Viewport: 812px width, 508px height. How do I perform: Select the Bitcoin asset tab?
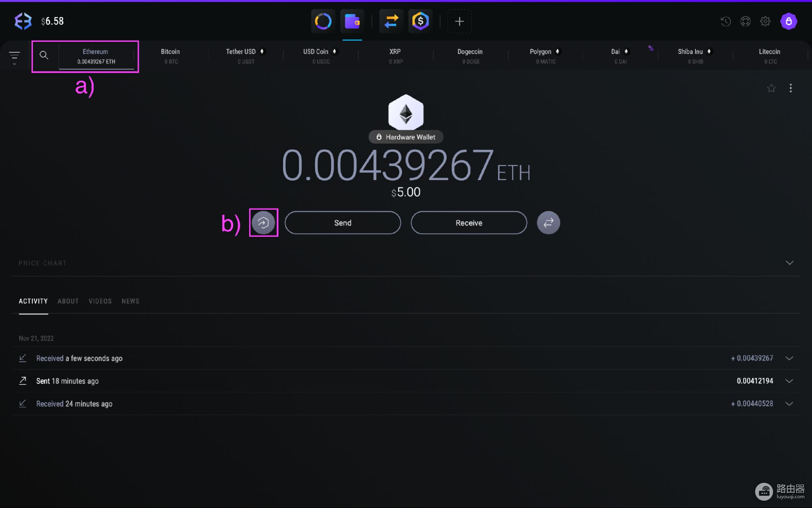[x=171, y=56]
